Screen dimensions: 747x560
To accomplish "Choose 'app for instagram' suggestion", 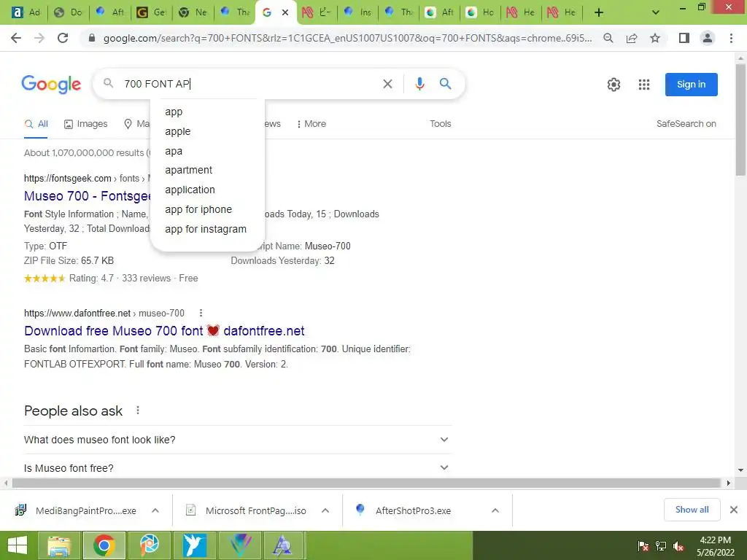I will (x=207, y=229).
